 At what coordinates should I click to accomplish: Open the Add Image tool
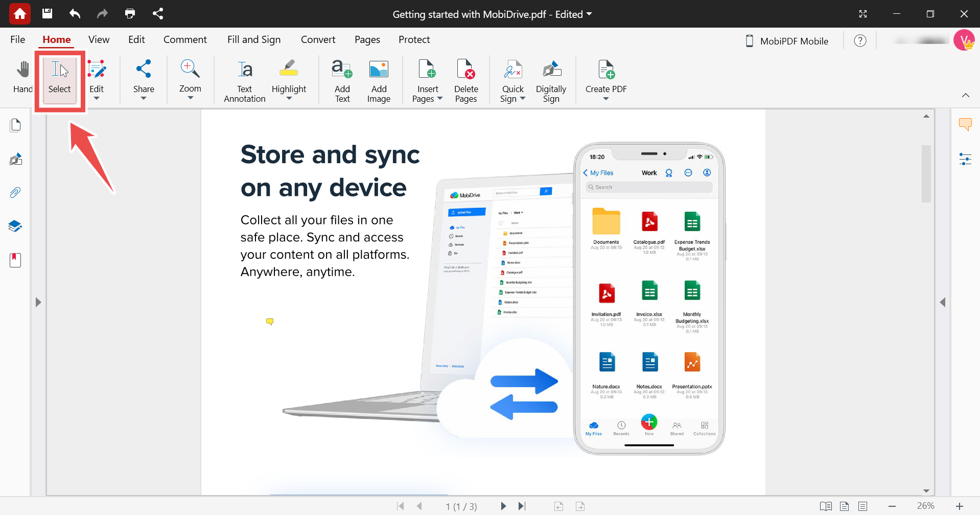pyautogui.click(x=379, y=79)
